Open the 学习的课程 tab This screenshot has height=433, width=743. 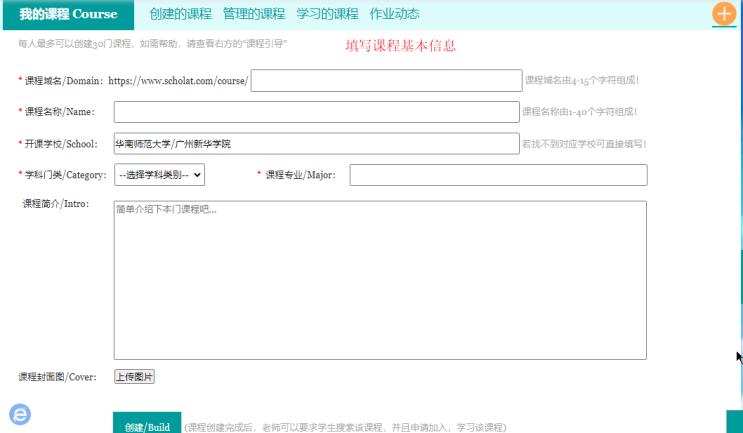point(327,14)
